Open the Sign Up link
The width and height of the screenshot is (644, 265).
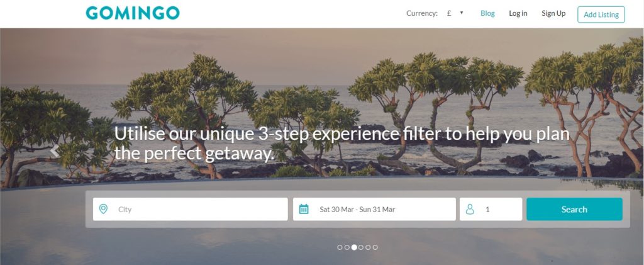[553, 13]
